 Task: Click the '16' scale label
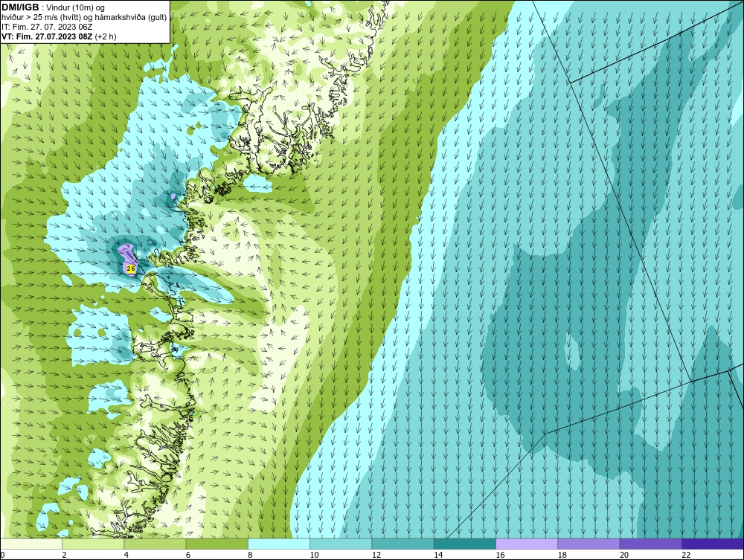[x=501, y=556]
